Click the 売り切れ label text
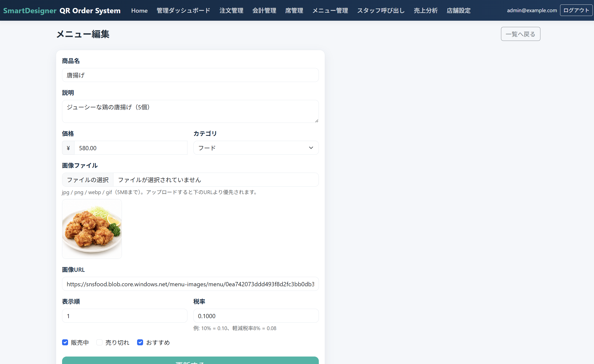Screen dimensions: 594x364 tap(117, 343)
